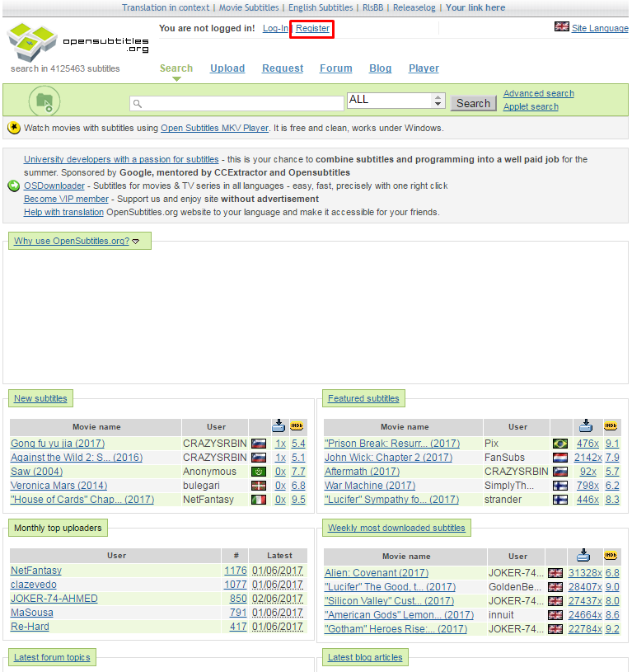The width and height of the screenshot is (632, 672).
Task: Open Latest forum topics heading
Action: (x=52, y=657)
